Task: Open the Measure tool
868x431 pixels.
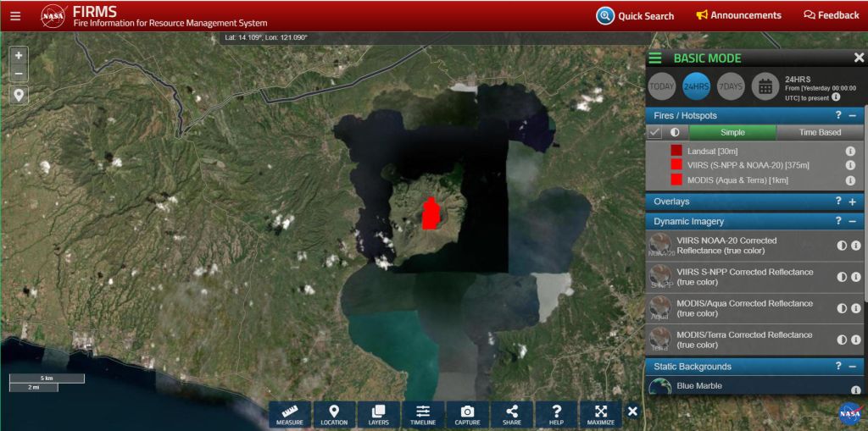Action: 290,414
